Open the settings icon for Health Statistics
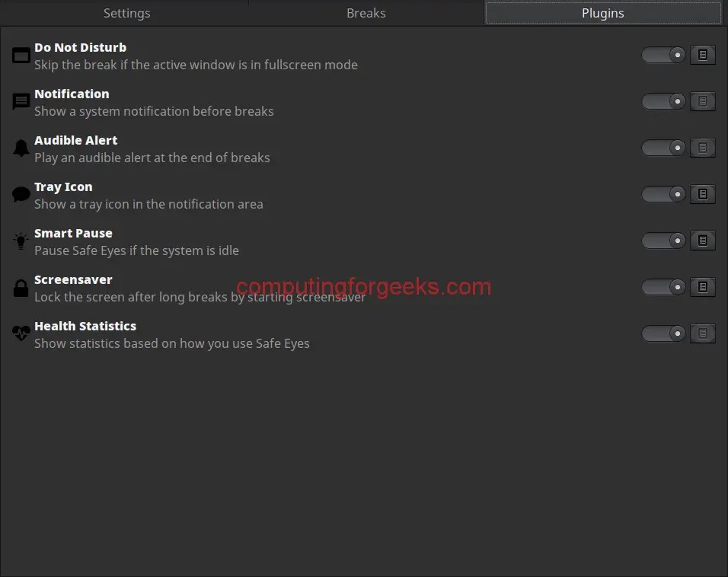The image size is (728, 577). point(702,333)
